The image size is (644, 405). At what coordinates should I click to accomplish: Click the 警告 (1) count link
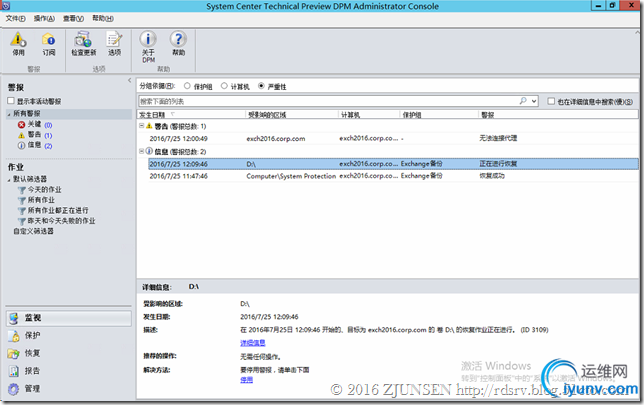48,135
